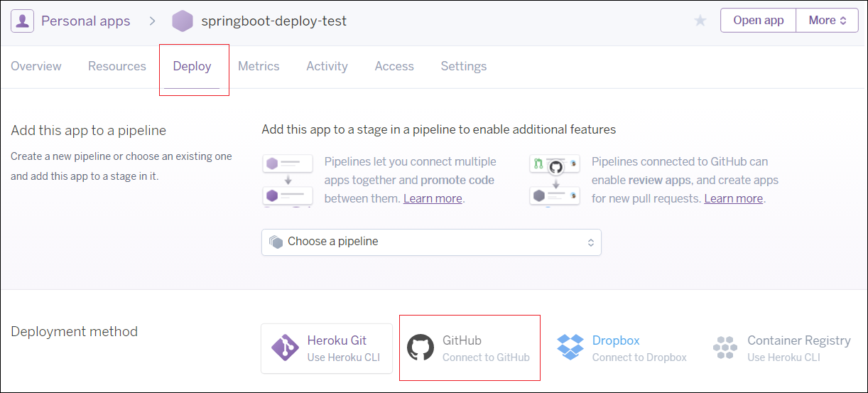Click Personal apps breadcrumb link
Image resolution: width=868 pixels, height=393 pixels.
tap(86, 21)
